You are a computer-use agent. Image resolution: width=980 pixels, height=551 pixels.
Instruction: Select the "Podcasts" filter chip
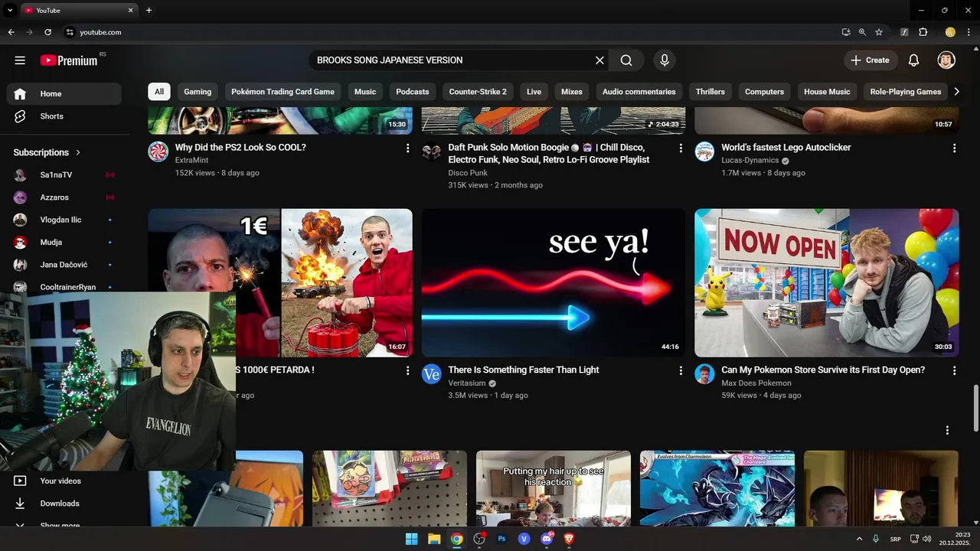(413, 92)
